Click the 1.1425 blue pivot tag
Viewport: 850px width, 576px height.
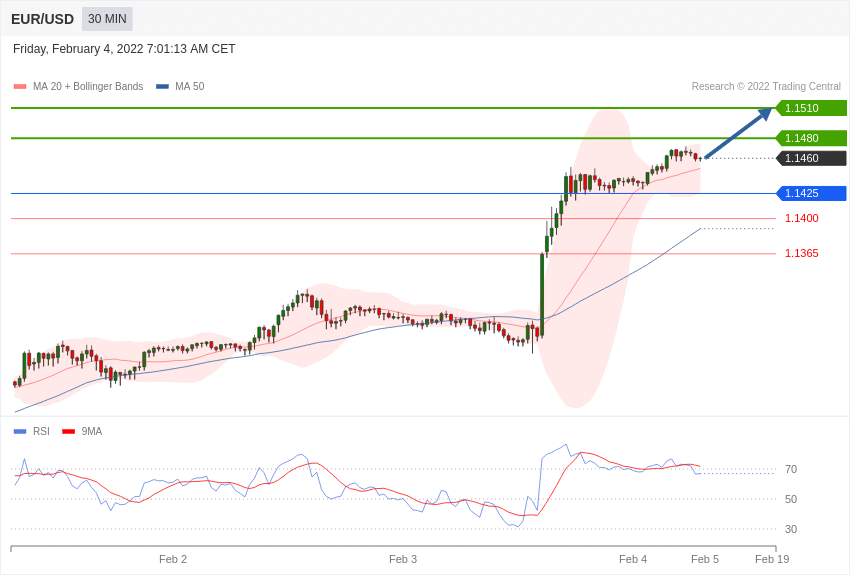[x=811, y=193]
